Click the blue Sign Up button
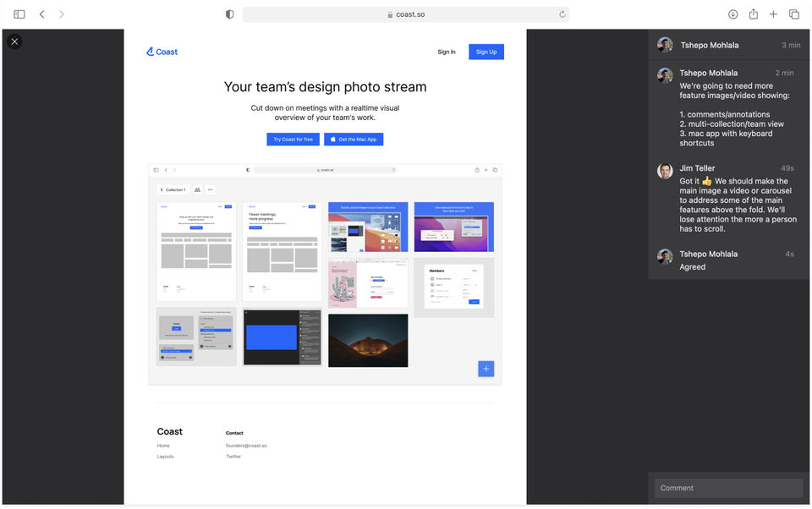Viewport: 812px width, 509px height. [486, 52]
